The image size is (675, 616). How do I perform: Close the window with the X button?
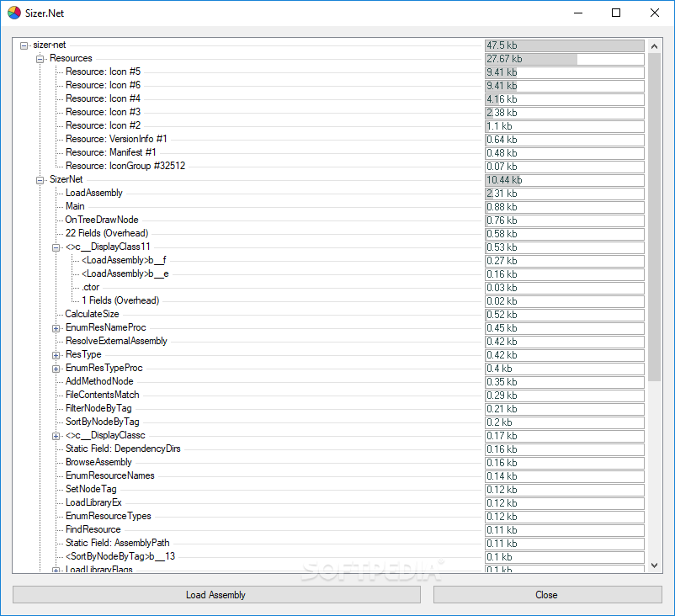point(654,13)
